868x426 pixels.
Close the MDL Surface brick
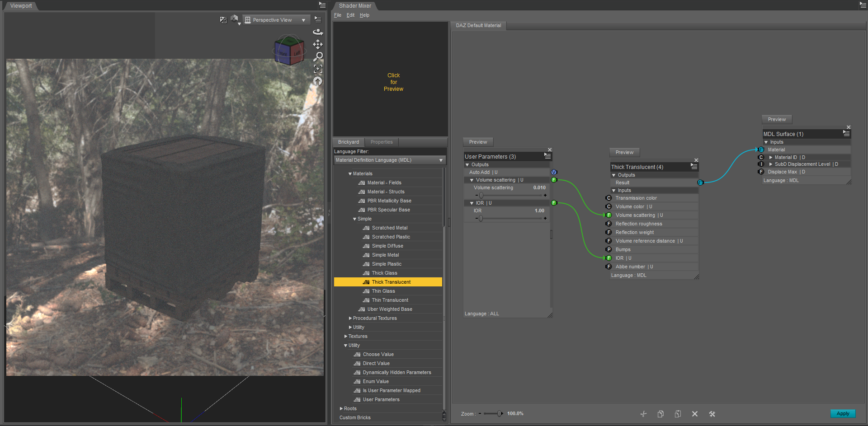(849, 127)
